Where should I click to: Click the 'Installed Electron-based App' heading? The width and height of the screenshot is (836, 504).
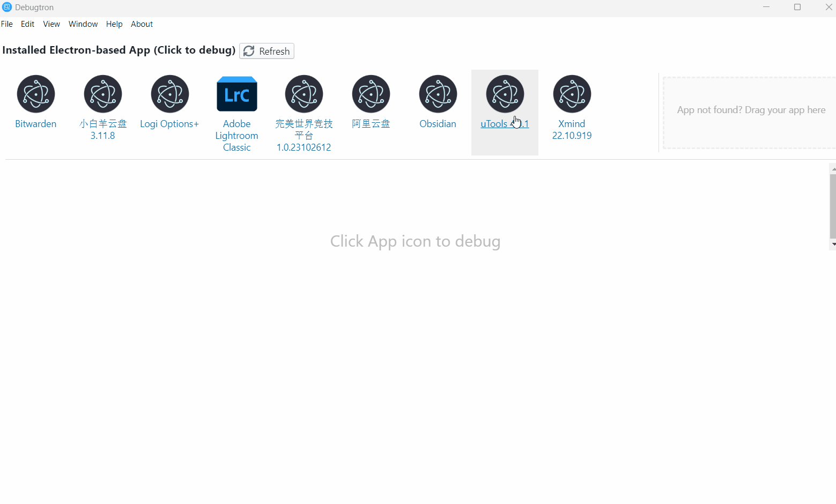point(119,50)
